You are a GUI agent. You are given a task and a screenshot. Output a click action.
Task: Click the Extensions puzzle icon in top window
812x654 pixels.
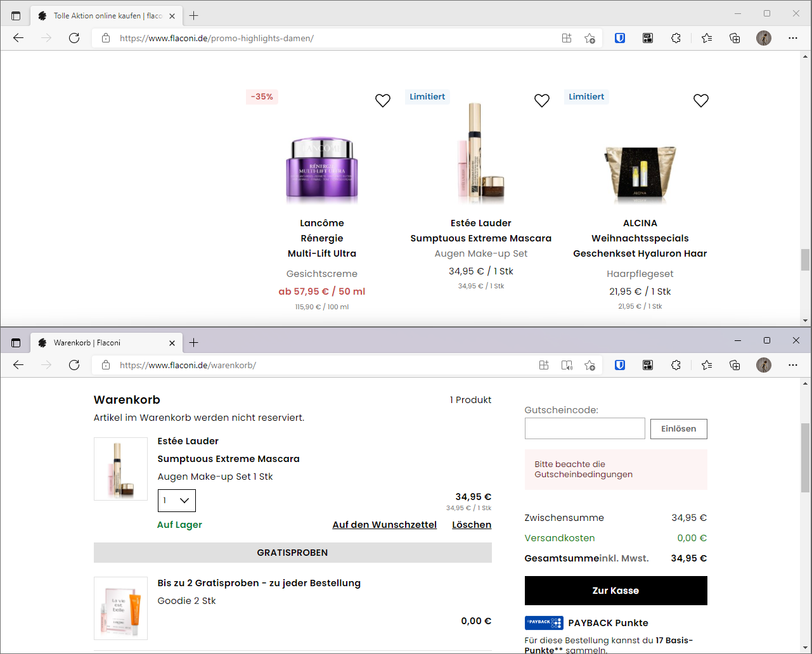(x=676, y=38)
